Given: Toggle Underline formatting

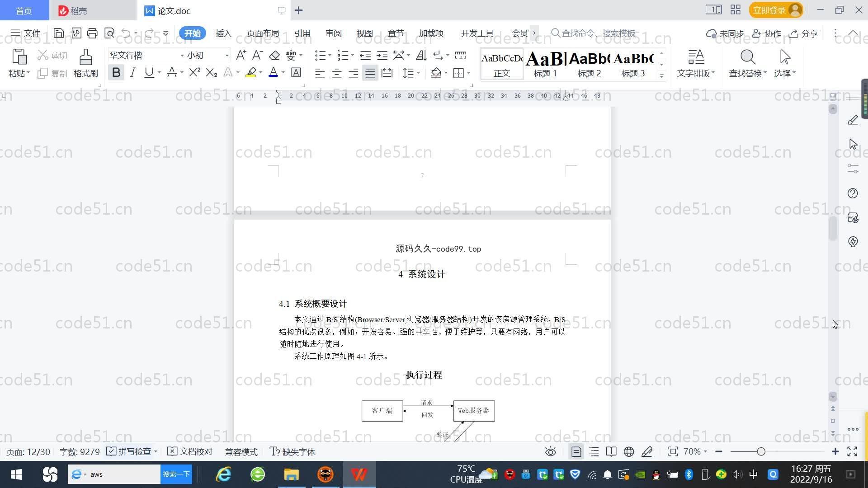Looking at the screenshot, I should pyautogui.click(x=149, y=72).
